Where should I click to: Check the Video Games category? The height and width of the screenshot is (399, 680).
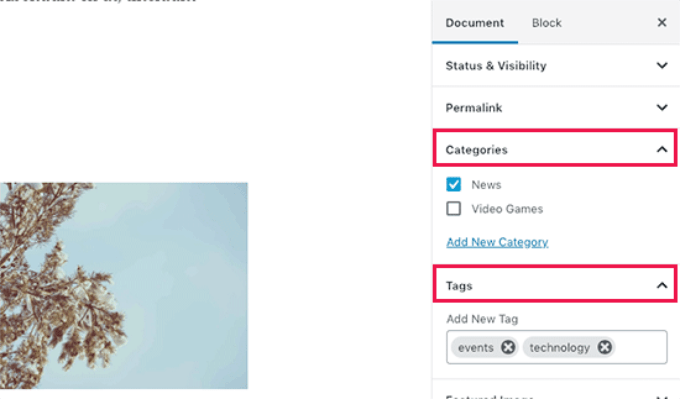pos(454,209)
